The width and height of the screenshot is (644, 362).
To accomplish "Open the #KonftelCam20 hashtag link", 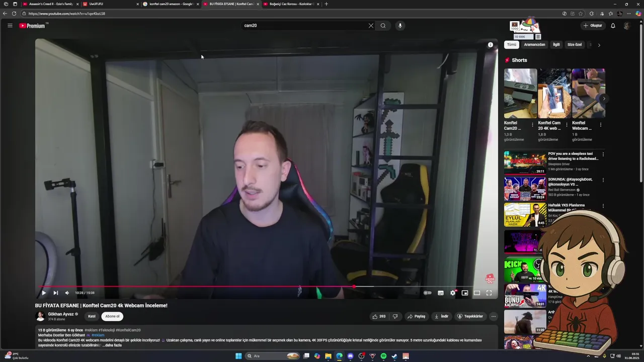I will [128, 330].
